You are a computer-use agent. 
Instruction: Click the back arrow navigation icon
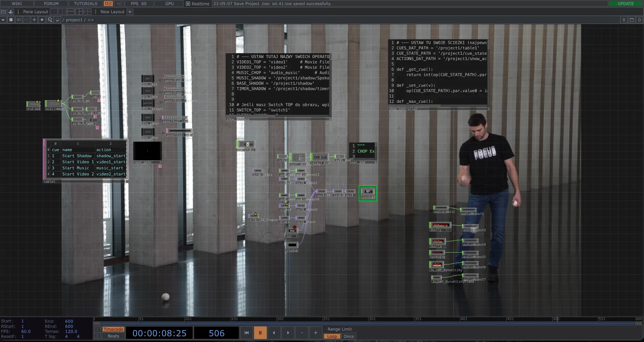tap(19, 20)
